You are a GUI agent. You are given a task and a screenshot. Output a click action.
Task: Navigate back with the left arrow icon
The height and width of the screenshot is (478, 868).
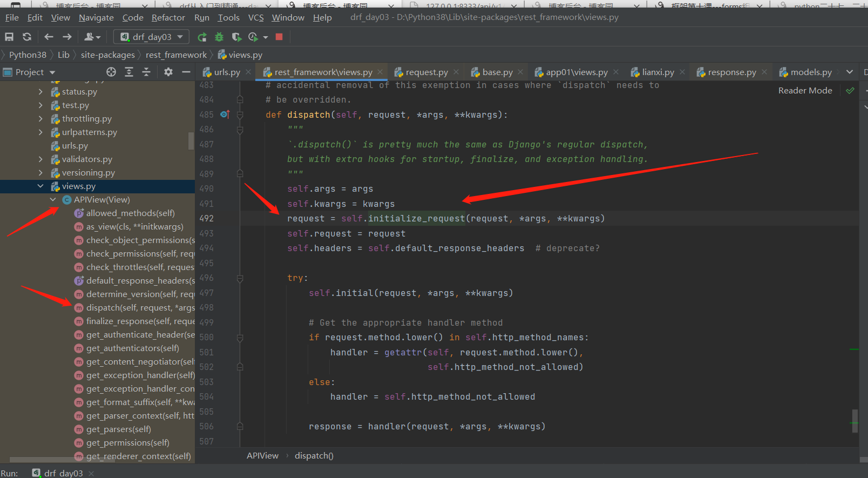pyautogui.click(x=49, y=37)
